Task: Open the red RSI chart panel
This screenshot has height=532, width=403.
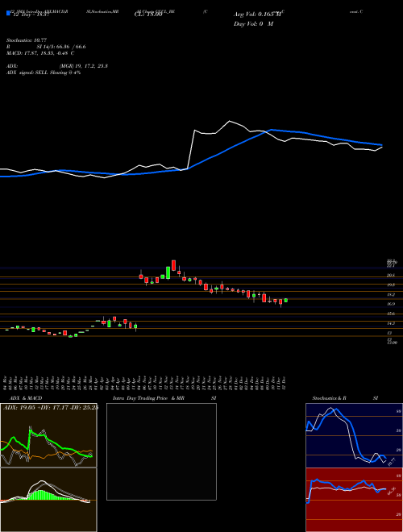Action: (354, 500)
